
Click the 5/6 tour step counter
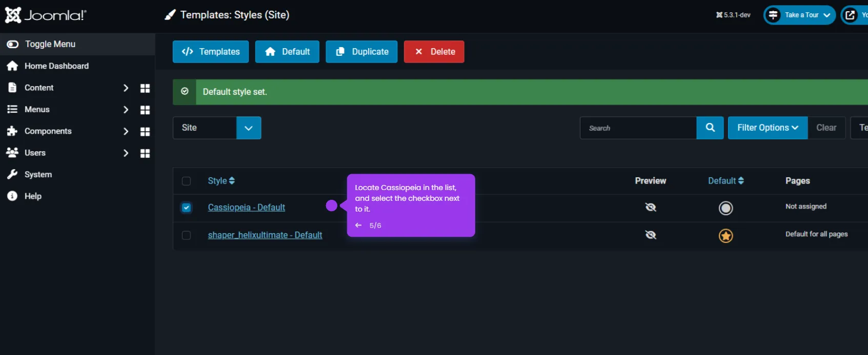(x=375, y=225)
